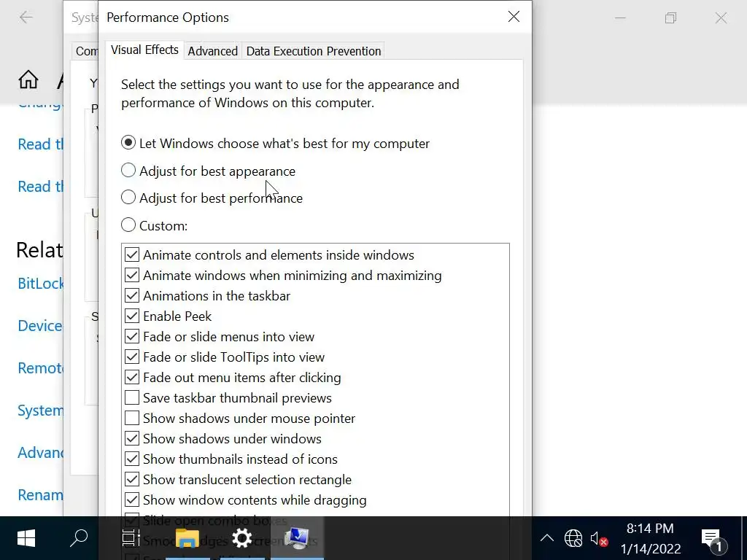747x560 pixels.
Task: Minimize the Settings window
Action: (x=620, y=18)
